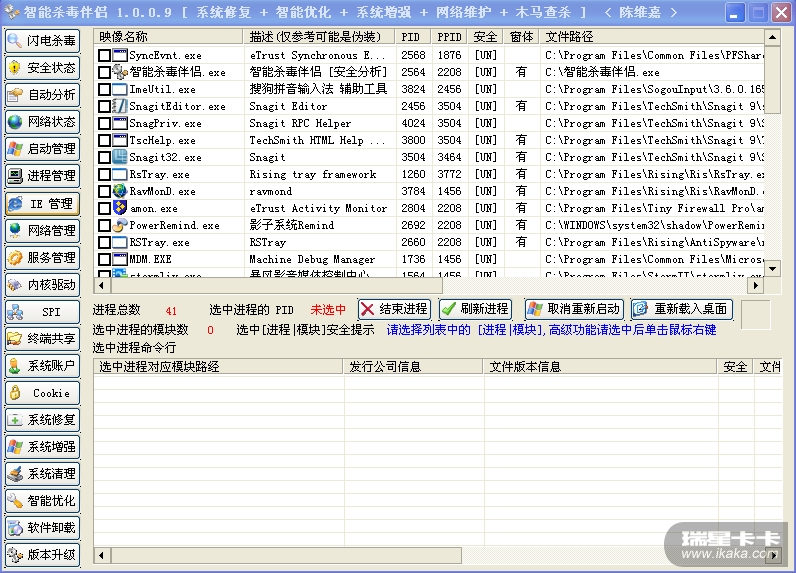This screenshot has width=796, height=573.
Task: Check the MDM.EXE checkbox
Action: pos(104,259)
